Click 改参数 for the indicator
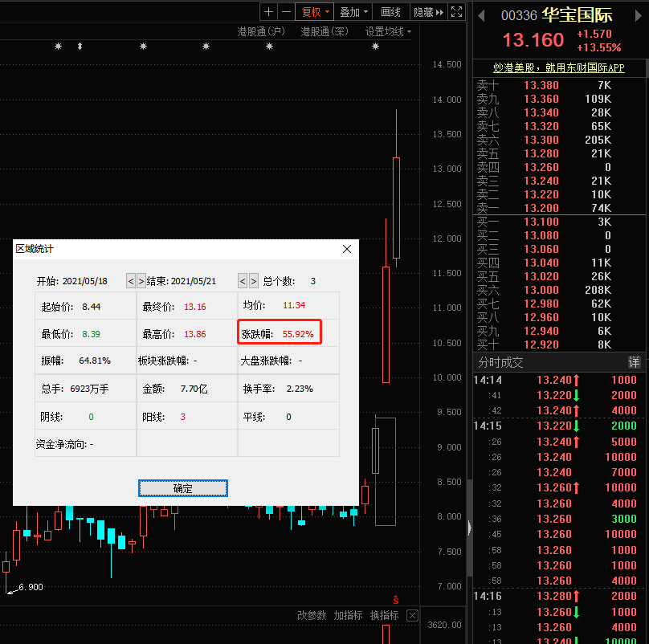 [x=312, y=615]
